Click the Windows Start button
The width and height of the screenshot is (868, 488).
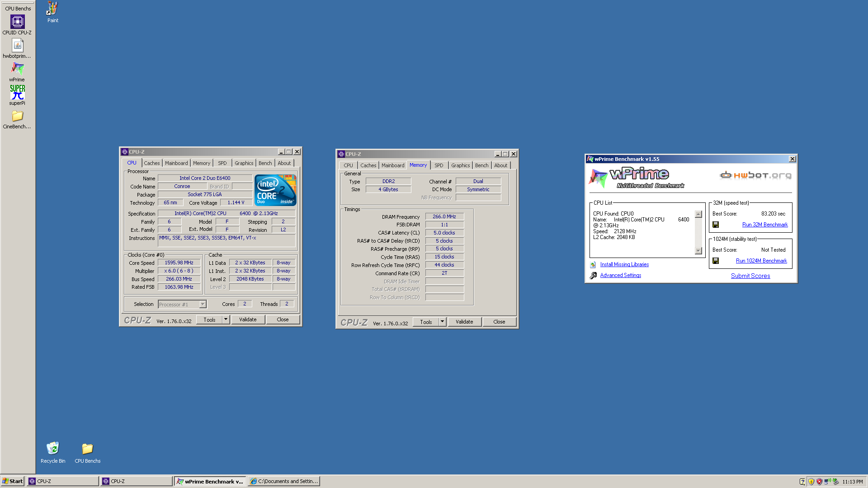tap(13, 481)
